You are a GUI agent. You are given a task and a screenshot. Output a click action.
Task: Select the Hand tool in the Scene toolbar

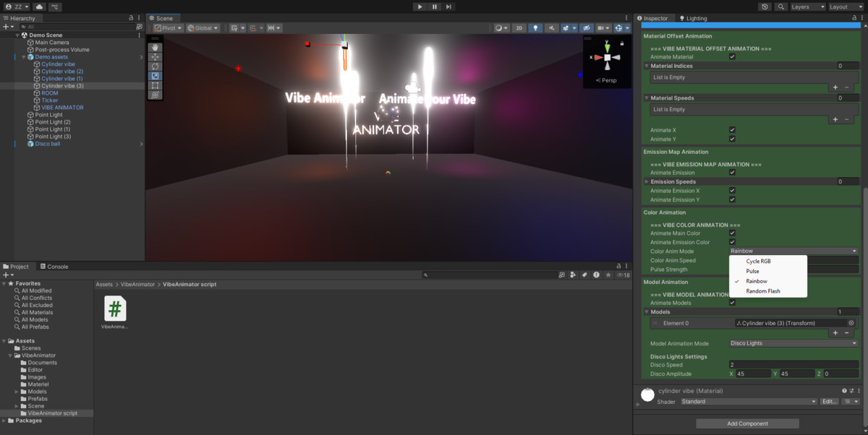click(154, 46)
